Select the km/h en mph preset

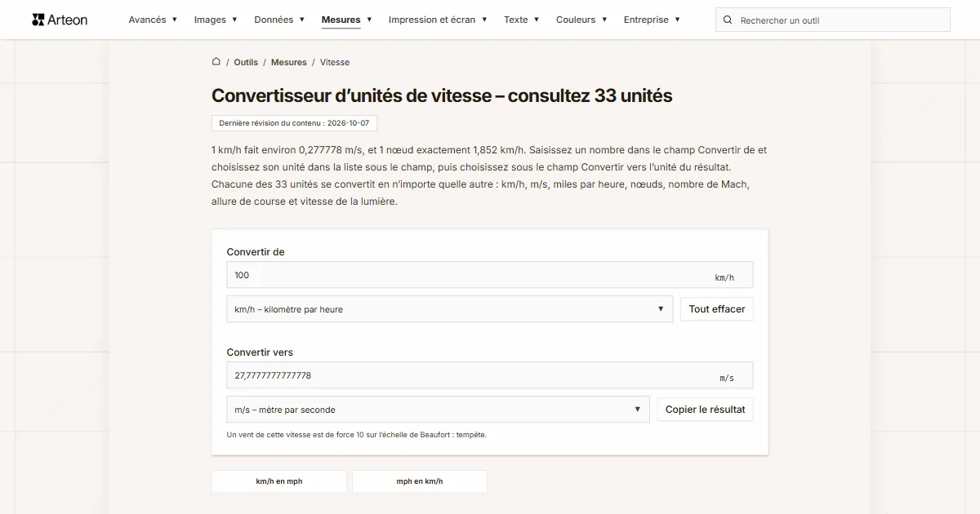279,481
